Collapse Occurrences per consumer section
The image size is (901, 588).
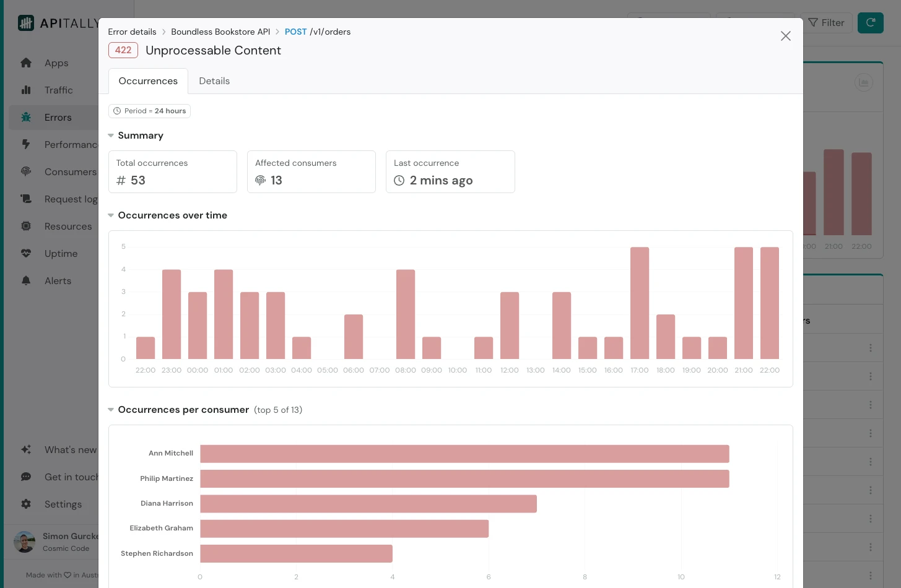coord(111,410)
